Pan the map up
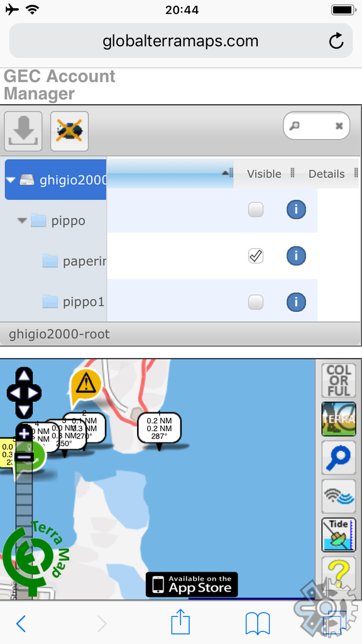Image resolution: width=362 pixels, height=644 pixels. [25, 375]
